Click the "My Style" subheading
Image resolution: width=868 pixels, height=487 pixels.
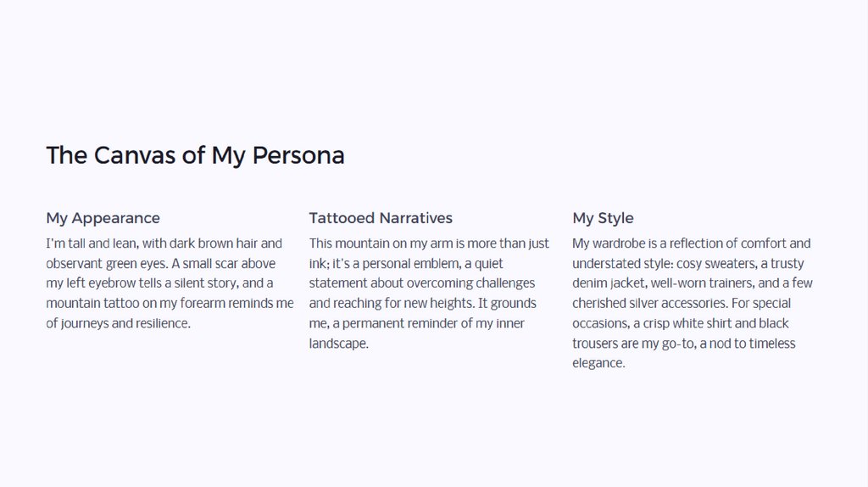point(603,218)
